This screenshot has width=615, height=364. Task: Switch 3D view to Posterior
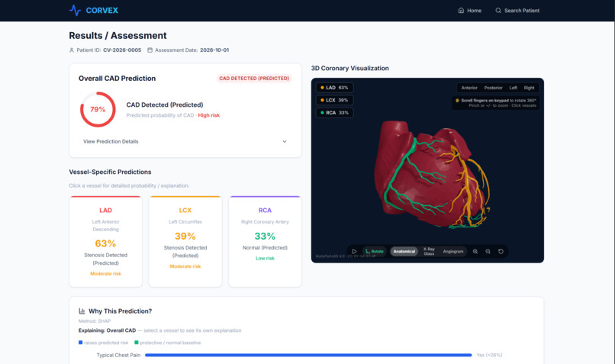pos(493,88)
